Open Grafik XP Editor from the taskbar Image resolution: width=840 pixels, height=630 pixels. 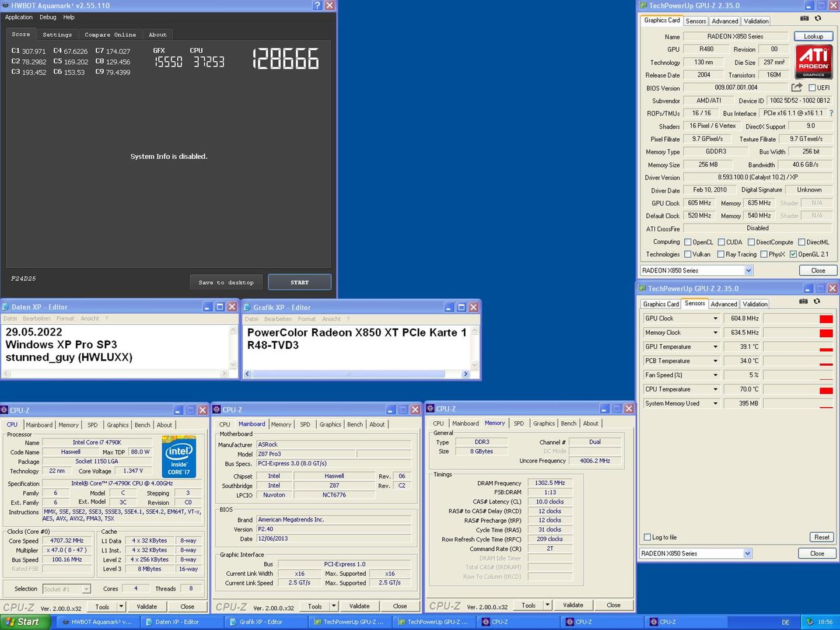click(x=265, y=622)
